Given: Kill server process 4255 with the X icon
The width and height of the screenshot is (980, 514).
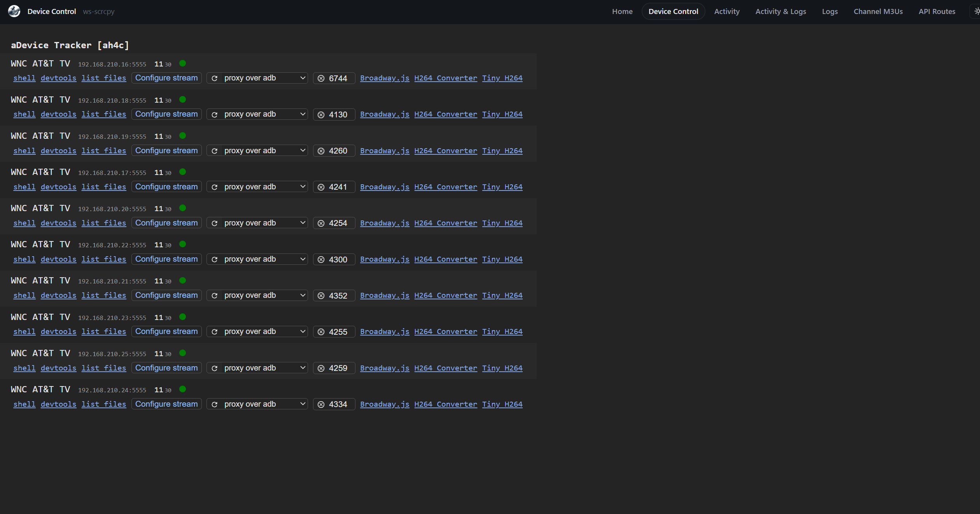Looking at the screenshot, I should (x=321, y=332).
